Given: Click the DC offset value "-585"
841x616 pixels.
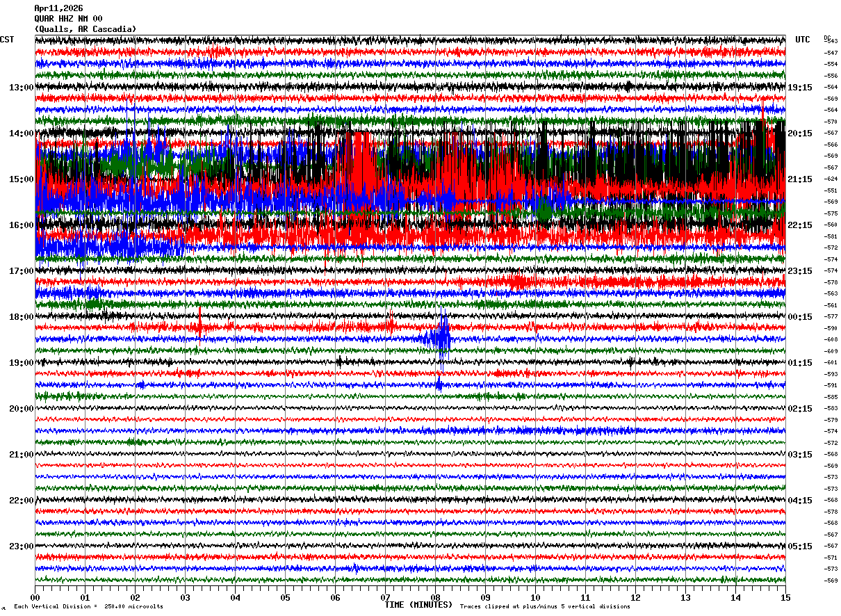Looking at the screenshot, I should (x=831, y=397).
